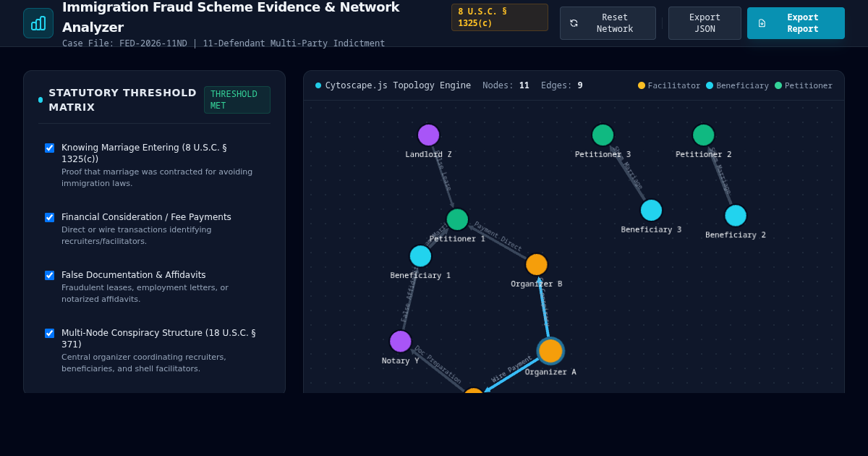This screenshot has height=456, width=868.
Task: Click the Beneficiary legend color dot
Action: [710, 85]
